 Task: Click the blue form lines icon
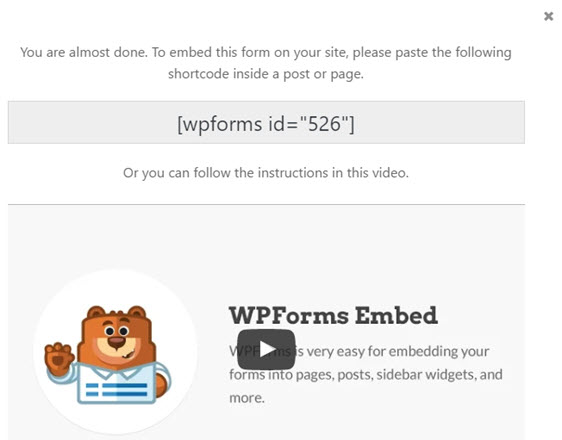pyautogui.click(x=116, y=389)
